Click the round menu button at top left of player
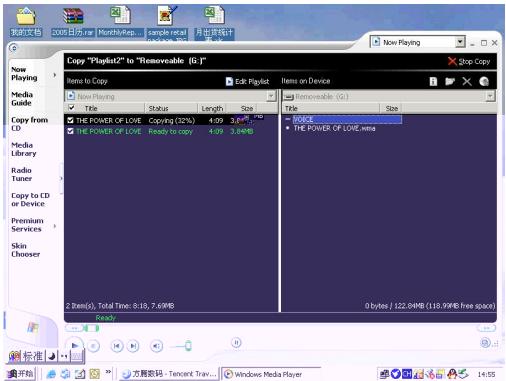The width and height of the screenshot is (506, 381). (x=14, y=48)
